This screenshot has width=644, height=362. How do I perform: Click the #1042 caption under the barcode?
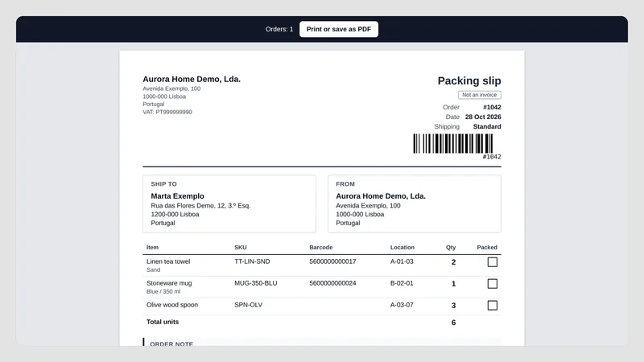coord(492,157)
